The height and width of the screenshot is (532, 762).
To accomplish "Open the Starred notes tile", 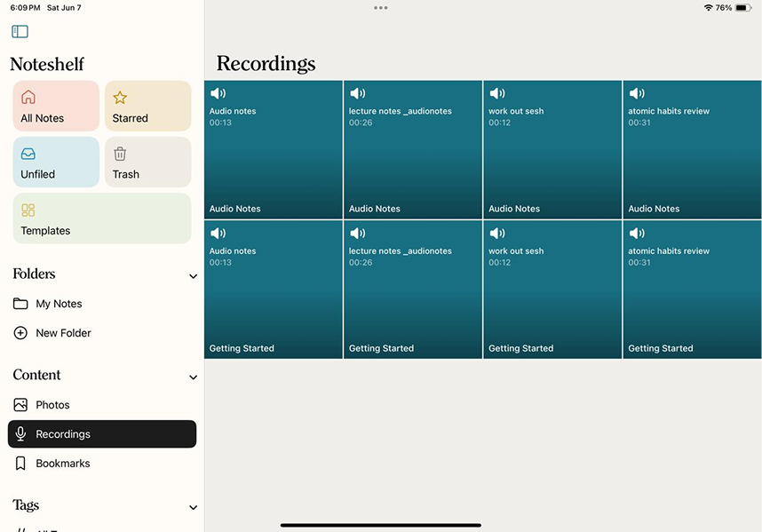I will (x=147, y=107).
